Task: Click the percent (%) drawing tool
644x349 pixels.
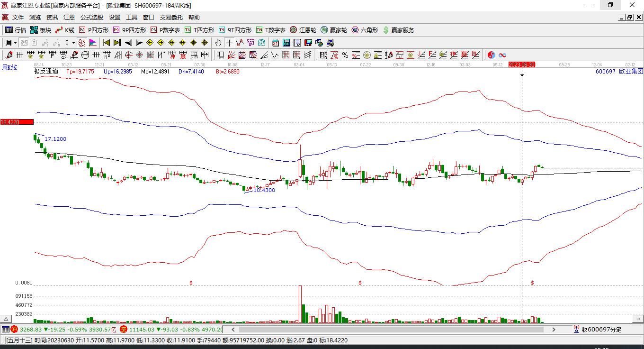Action: coord(345,55)
